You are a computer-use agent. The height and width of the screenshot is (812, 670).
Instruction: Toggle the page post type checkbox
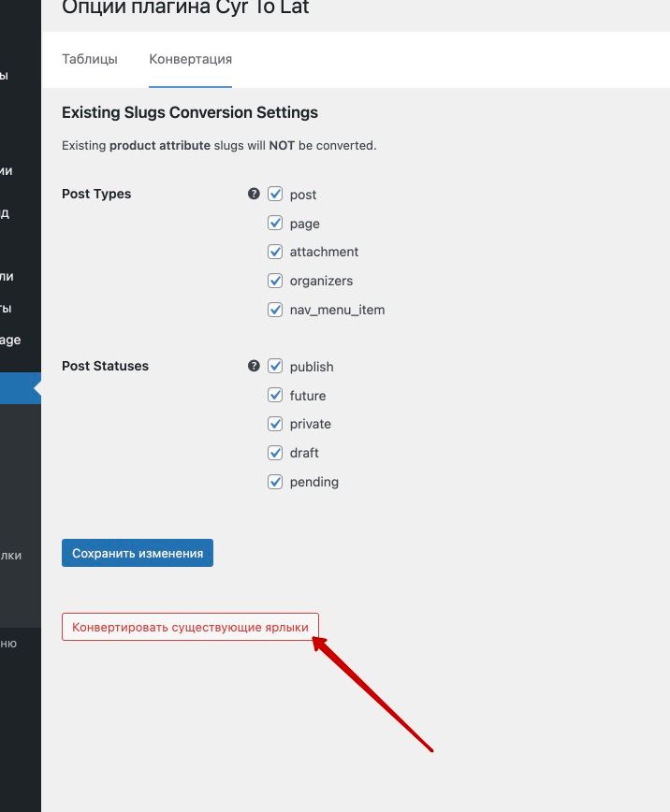coord(275,223)
